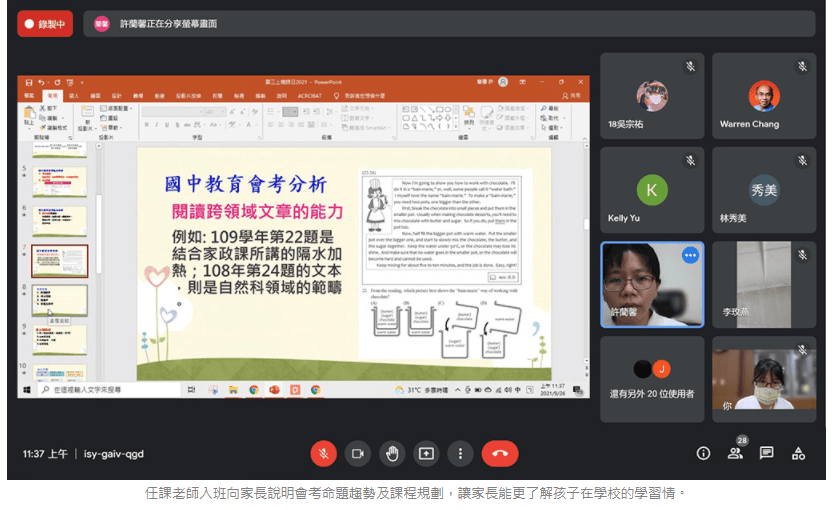Open the chat panel icon
The height and width of the screenshot is (510, 838).
tap(767, 453)
